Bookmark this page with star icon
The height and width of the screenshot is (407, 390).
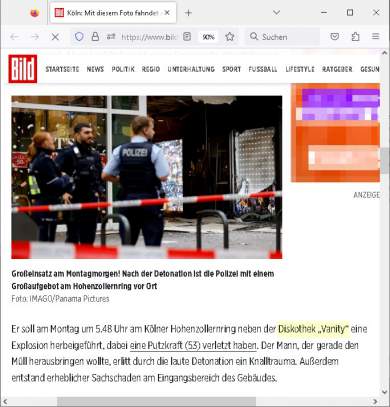coord(230,37)
